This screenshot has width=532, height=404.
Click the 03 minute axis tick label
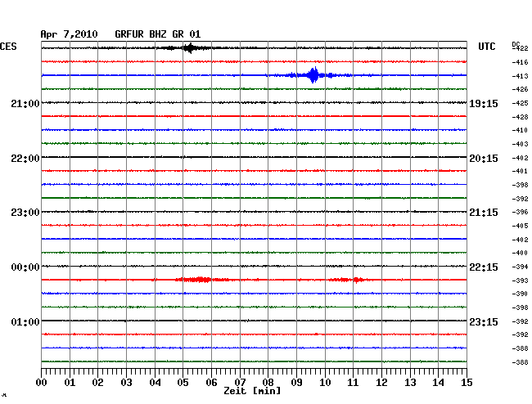126,383
